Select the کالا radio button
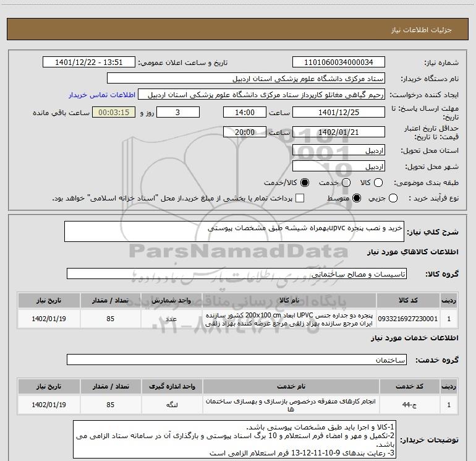Viewport: 476px width, 461px height. 378,183
